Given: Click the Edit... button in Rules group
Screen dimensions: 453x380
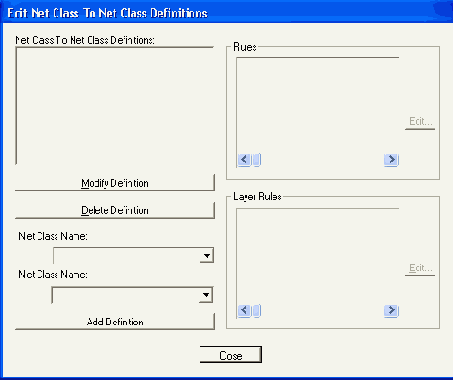Looking at the screenshot, I should pos(420,122).
